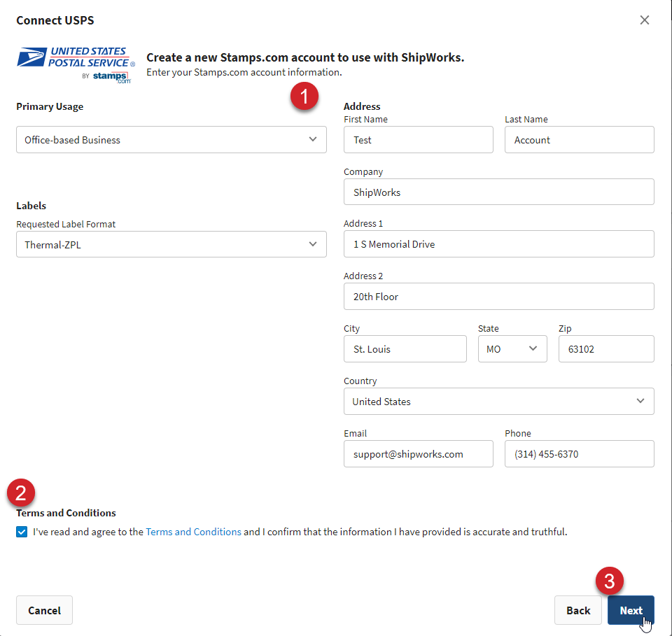Open the Country dropdown
This screenshot has height=636, width=672.
tap(499, 402)
